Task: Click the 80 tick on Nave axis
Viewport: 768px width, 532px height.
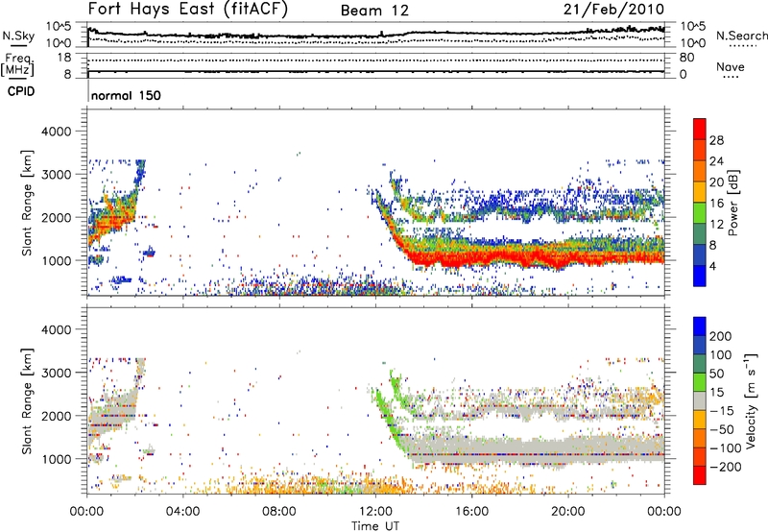Action: [x=686, y=58]
